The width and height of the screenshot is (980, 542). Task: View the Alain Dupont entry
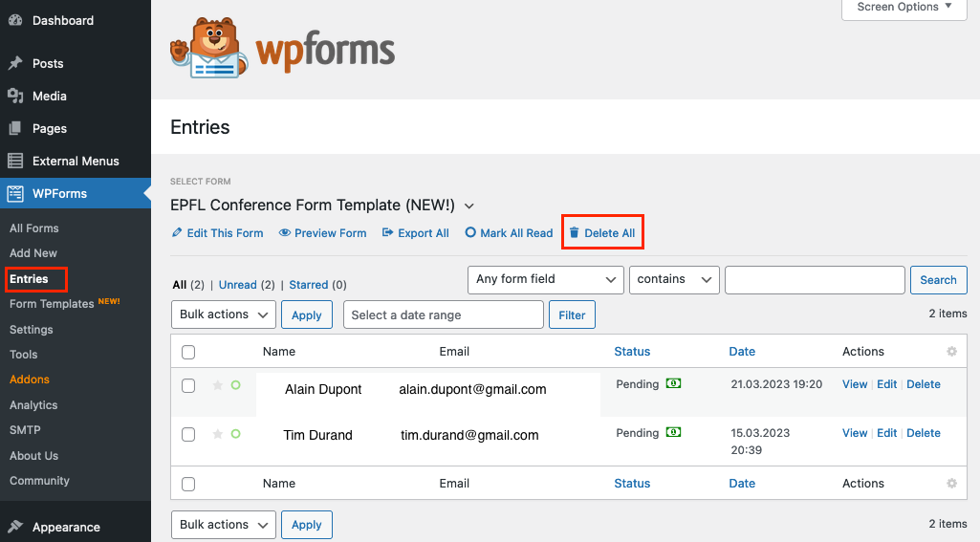pos(855,384)
